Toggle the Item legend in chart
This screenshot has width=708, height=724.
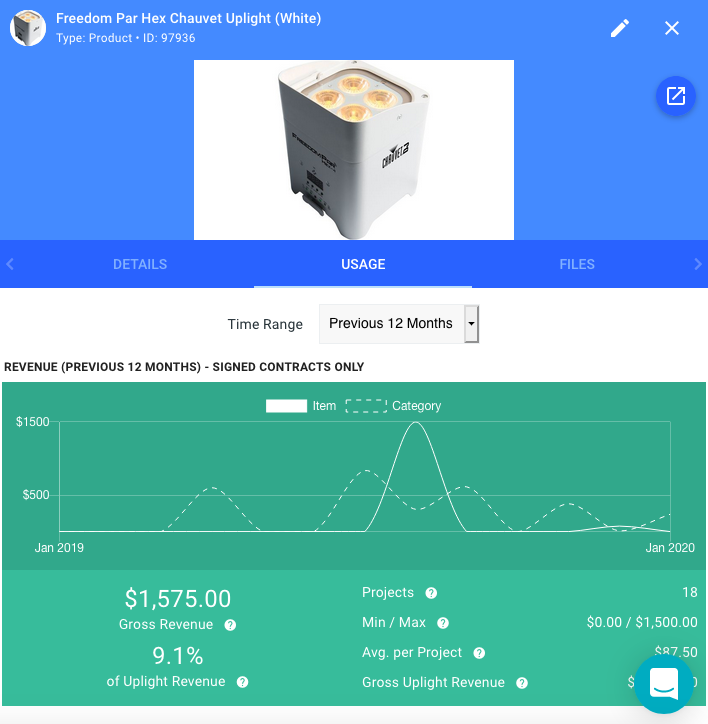(300, 406)
